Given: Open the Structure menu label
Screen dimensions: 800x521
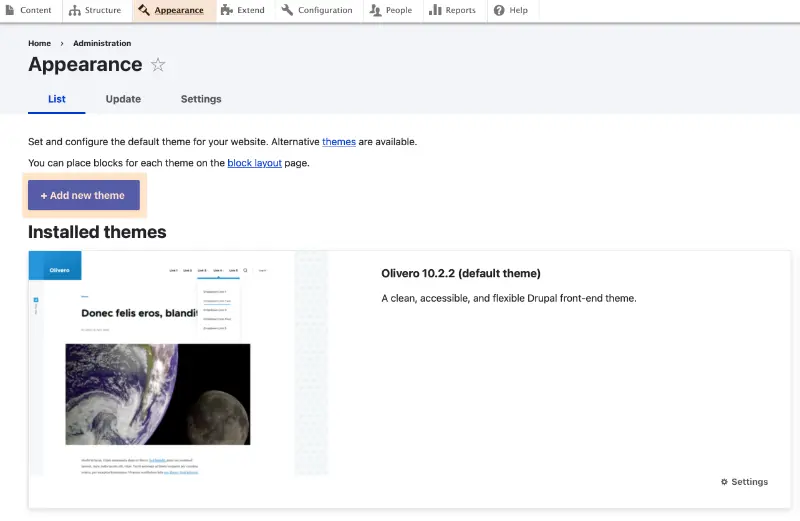Looking at the screenshot, I should [103, 10].
